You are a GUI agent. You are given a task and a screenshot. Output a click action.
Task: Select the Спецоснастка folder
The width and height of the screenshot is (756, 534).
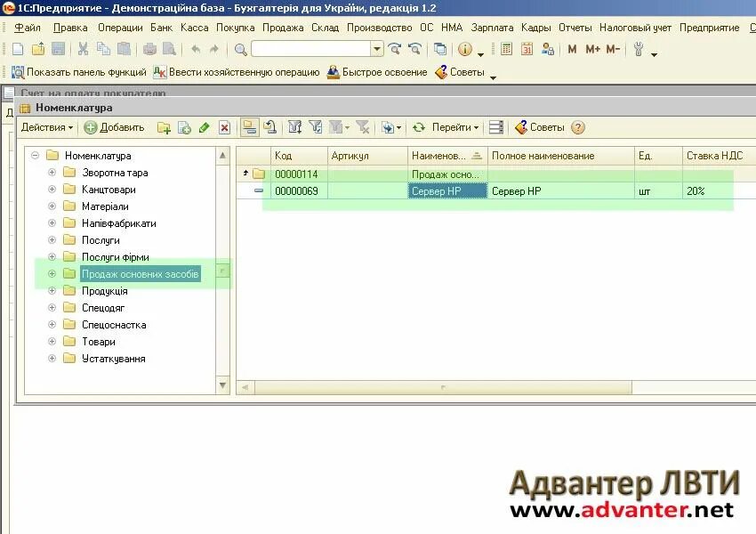click(114, 325)
